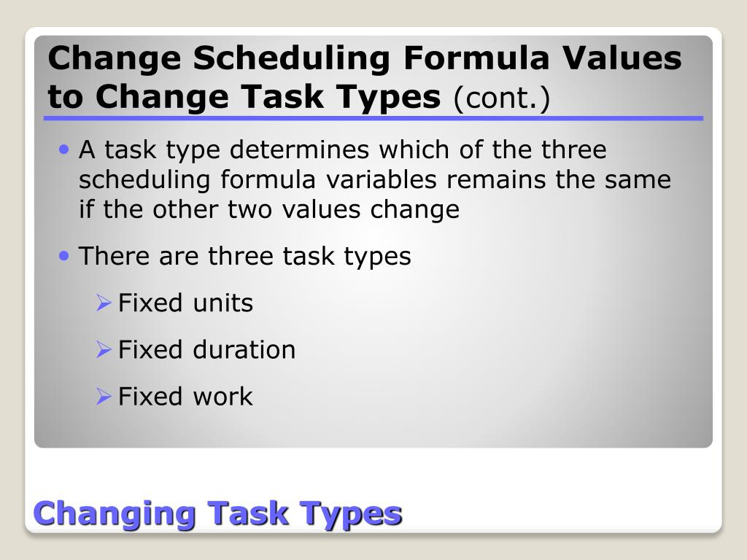Click the word 'Values' in the title

[622, 58]
